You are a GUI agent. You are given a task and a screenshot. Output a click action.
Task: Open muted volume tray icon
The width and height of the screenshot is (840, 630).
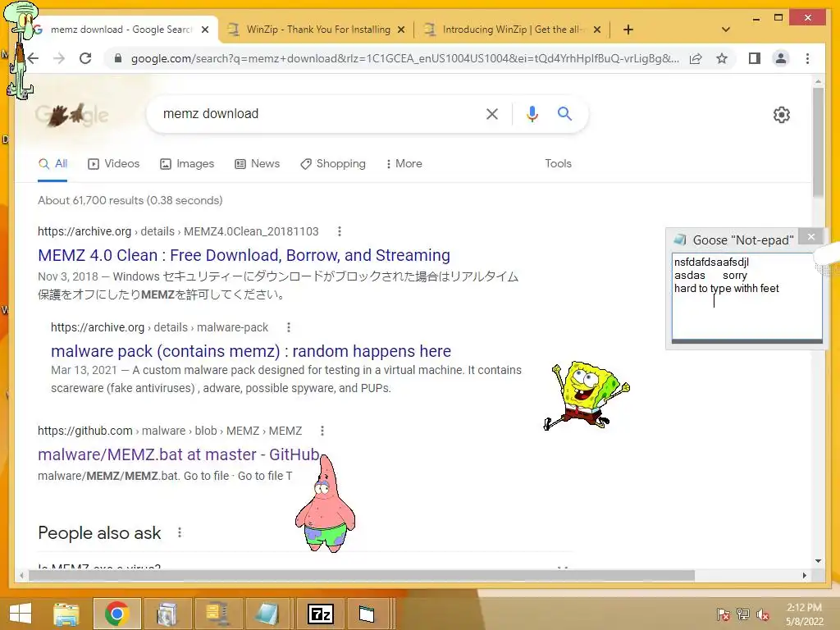[x=763, y=614]
